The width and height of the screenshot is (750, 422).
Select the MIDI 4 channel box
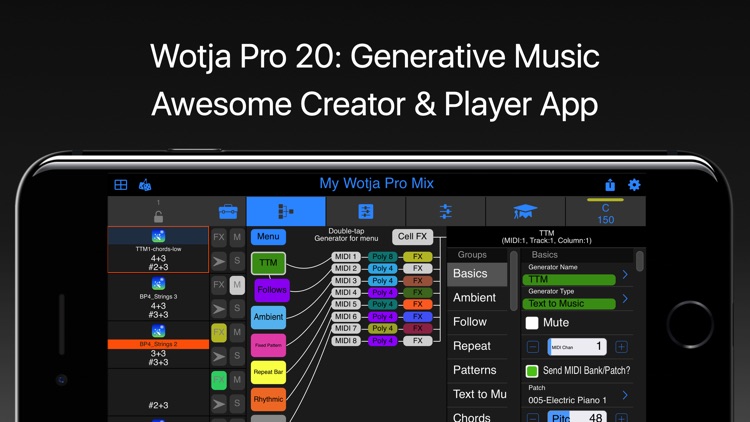coord(346,292)
